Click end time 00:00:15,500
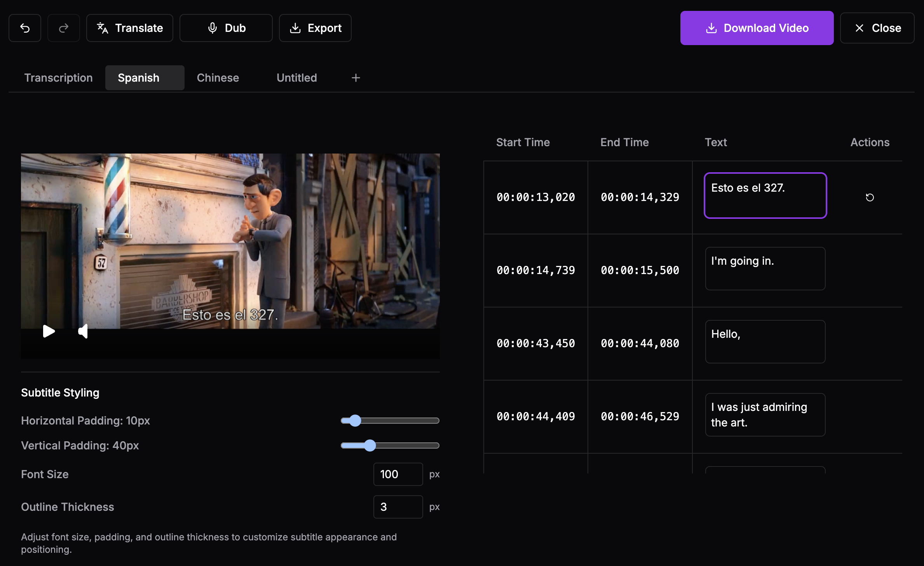This screenshot has height=566, width=924. [640, 271]
